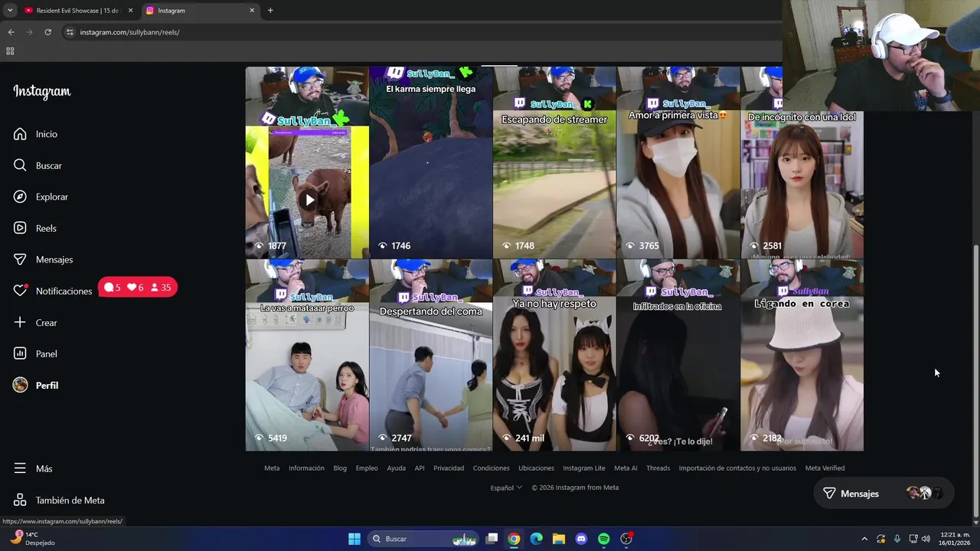Open the Instagram logo home link
The width and height of the screenshot is (980, 551).
click(x=42, y=92)
